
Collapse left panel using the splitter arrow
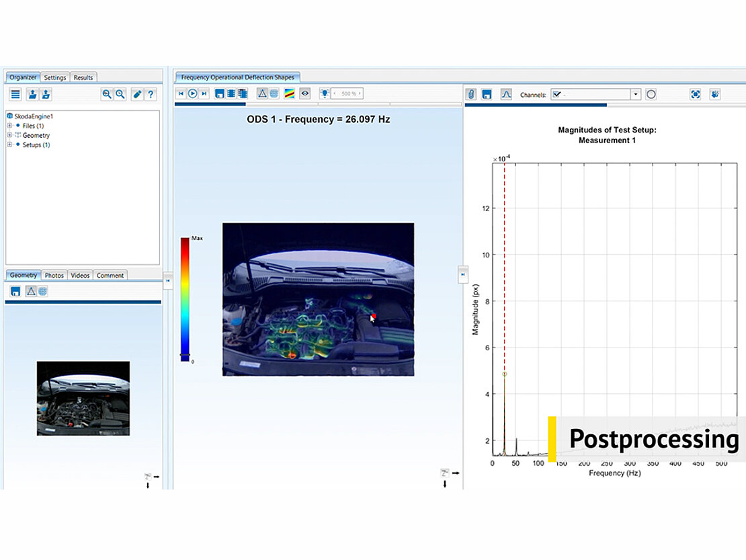tap(168, 281)
